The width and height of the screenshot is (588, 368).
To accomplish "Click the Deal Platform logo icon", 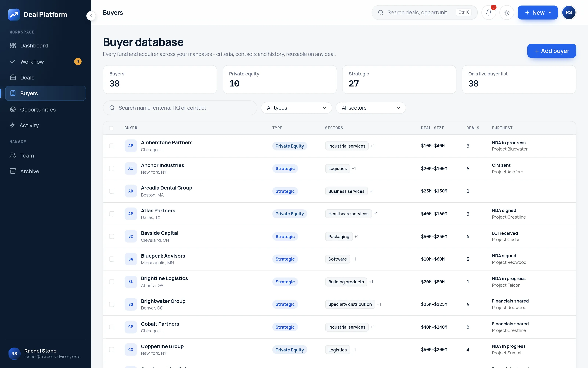I will pyautogui.click(x=14, y=15).
